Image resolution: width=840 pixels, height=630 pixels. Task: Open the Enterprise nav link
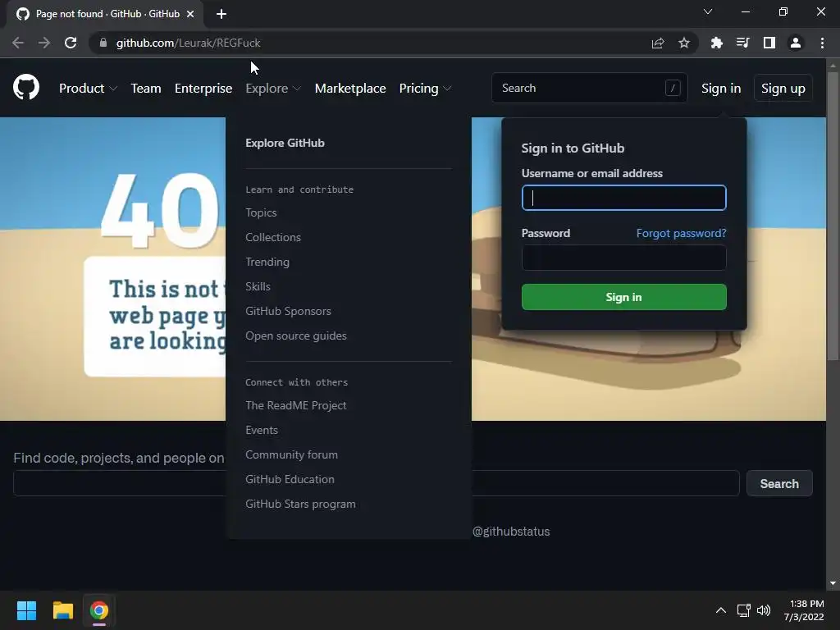click(203, 89)
